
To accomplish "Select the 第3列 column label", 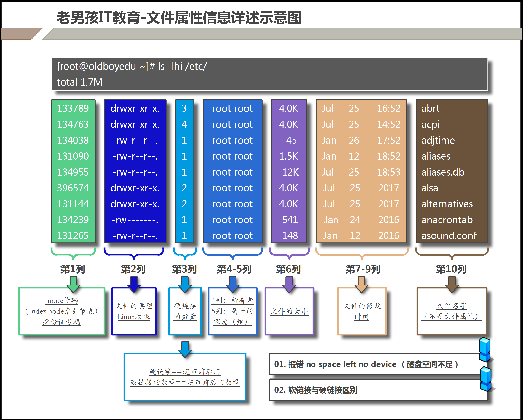I will click(x=184, y=269).
